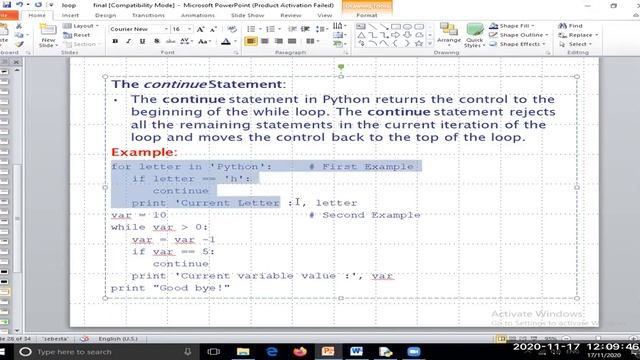640x360 pixels.
Task: Redo the last action
Action: coord(38,4)
